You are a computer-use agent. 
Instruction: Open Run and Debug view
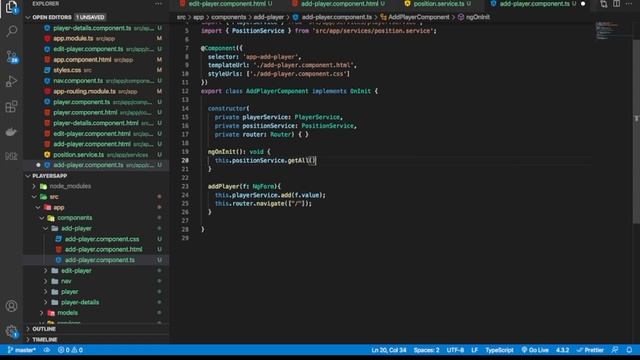point(11,82)
